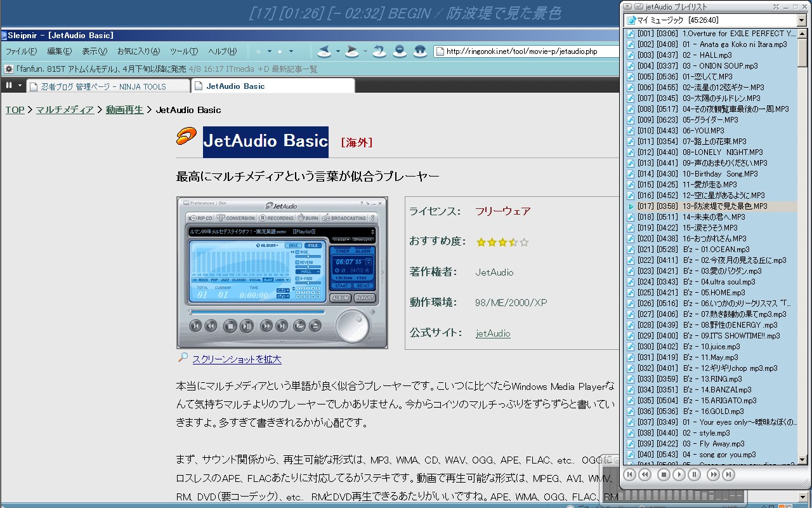The height and width of the screenshot is (508, 812).
Task: Expand the My Music playlist dropdown
Action: point(802,20)
